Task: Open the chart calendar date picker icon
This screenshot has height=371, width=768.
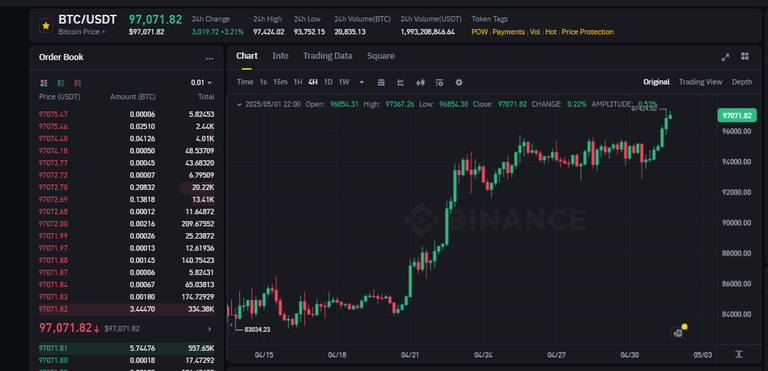Action: 382,82
